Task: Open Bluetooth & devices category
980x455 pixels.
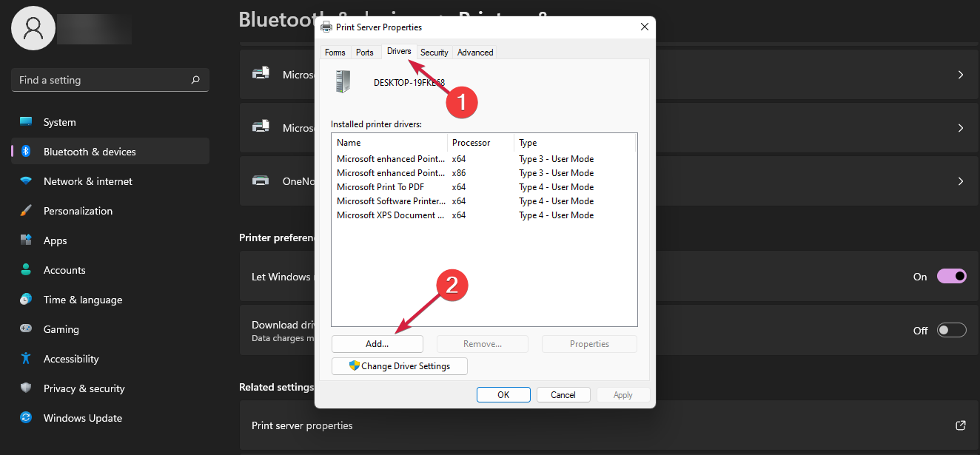Action: coord(110,152)
